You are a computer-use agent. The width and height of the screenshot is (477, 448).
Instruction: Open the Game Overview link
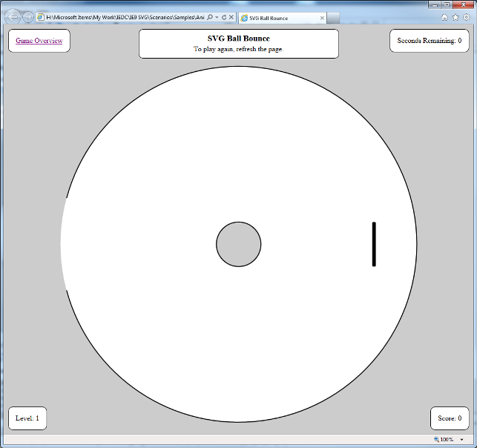(x=39, y=41)
